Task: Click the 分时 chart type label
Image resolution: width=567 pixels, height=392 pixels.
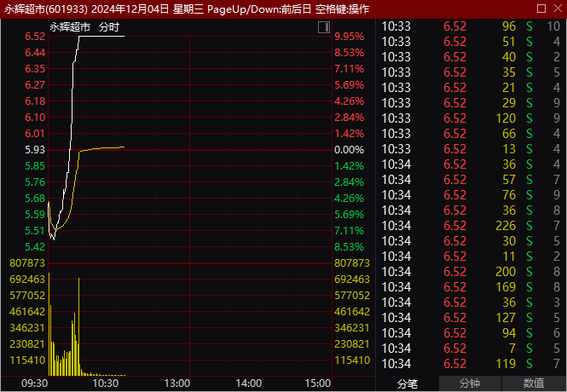Action: 109,27
